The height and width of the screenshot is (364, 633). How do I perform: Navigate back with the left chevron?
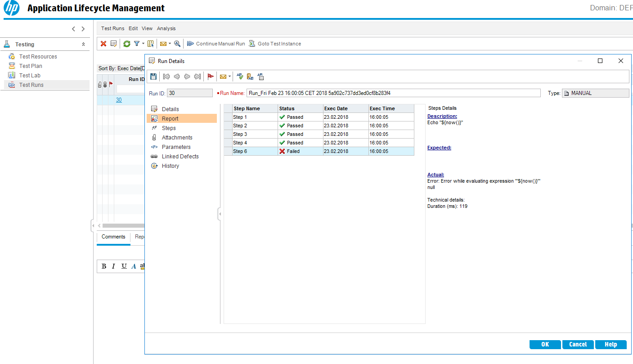tap(73, 29)
